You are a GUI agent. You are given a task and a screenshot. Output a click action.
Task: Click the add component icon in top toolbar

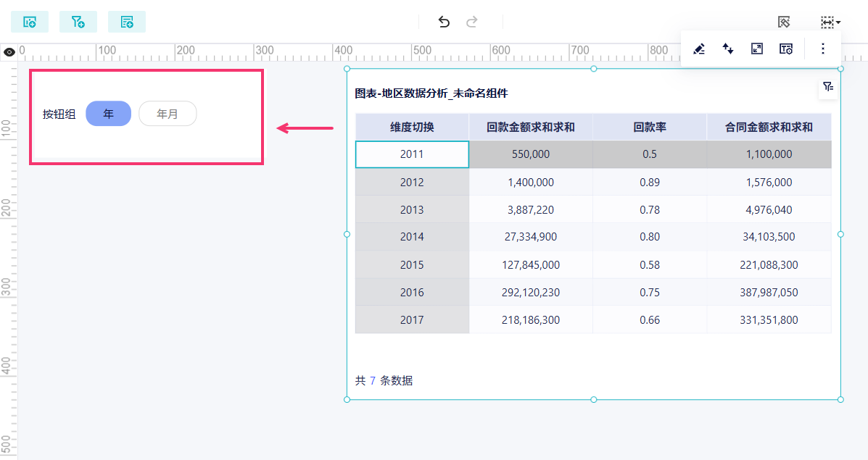pyautogui.click(x=29, y=22)
